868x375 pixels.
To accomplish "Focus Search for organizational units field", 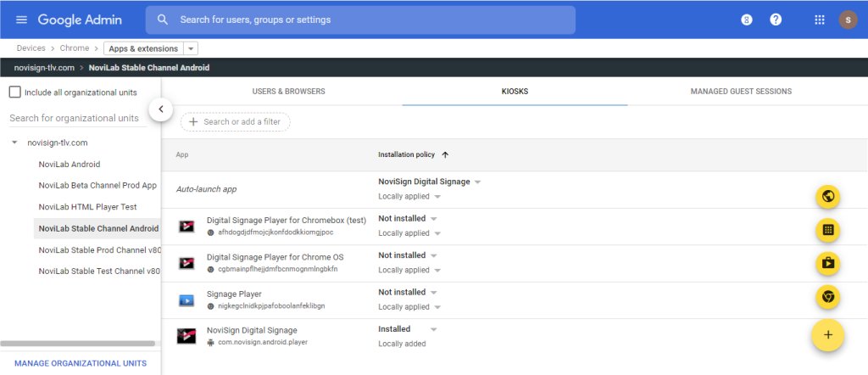I will pos(78,118).
